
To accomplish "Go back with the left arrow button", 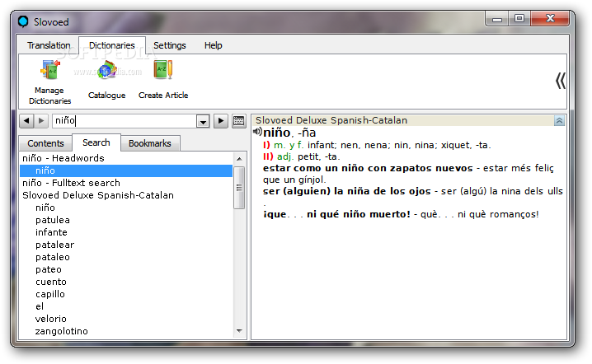I will (26, 121).
